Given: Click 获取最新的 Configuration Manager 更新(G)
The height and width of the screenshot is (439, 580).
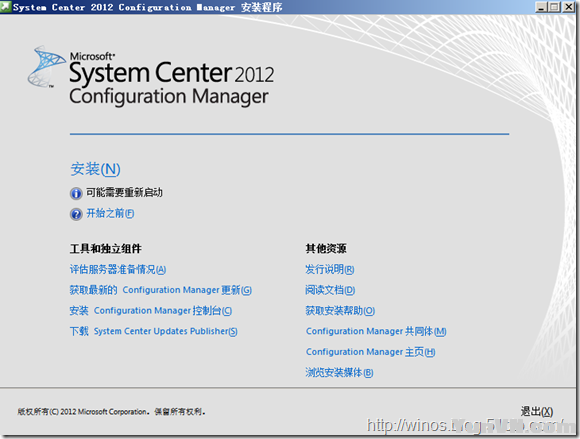Looking at the screenshot, I should [x=161, y=290].
